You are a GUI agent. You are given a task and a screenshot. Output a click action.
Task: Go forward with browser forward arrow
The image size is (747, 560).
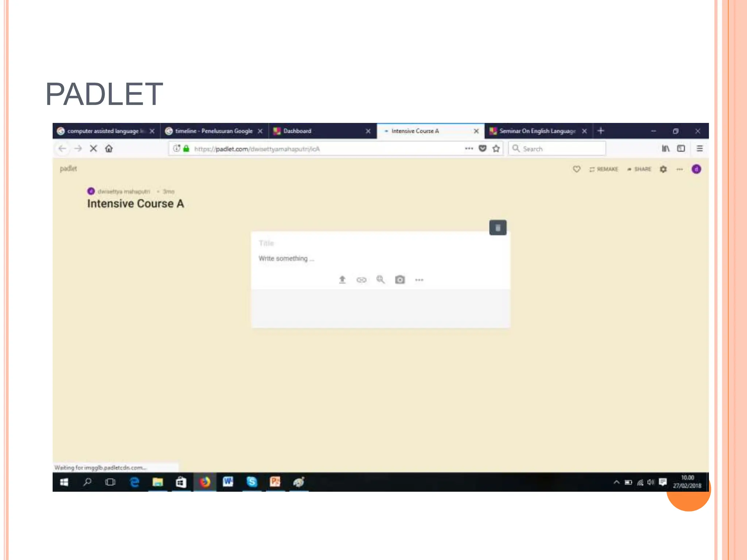coord(78,148)
